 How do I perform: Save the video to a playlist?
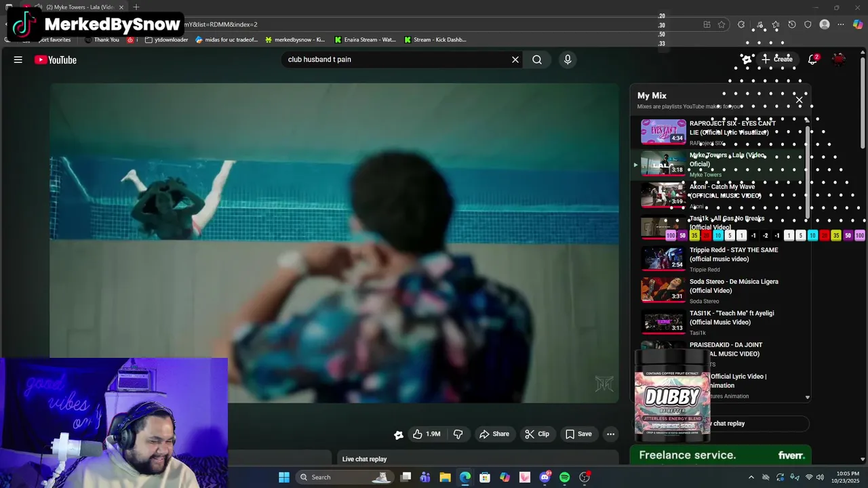coord(578,434)
